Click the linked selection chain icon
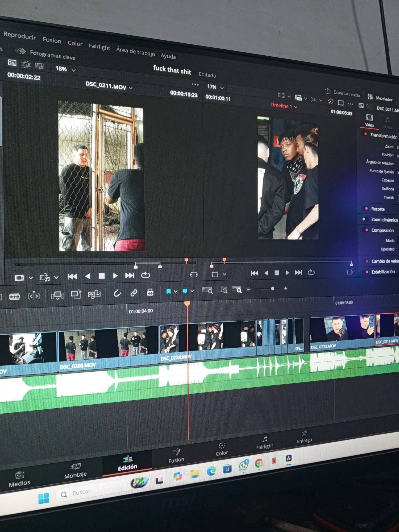 click(x=134, y=293)
